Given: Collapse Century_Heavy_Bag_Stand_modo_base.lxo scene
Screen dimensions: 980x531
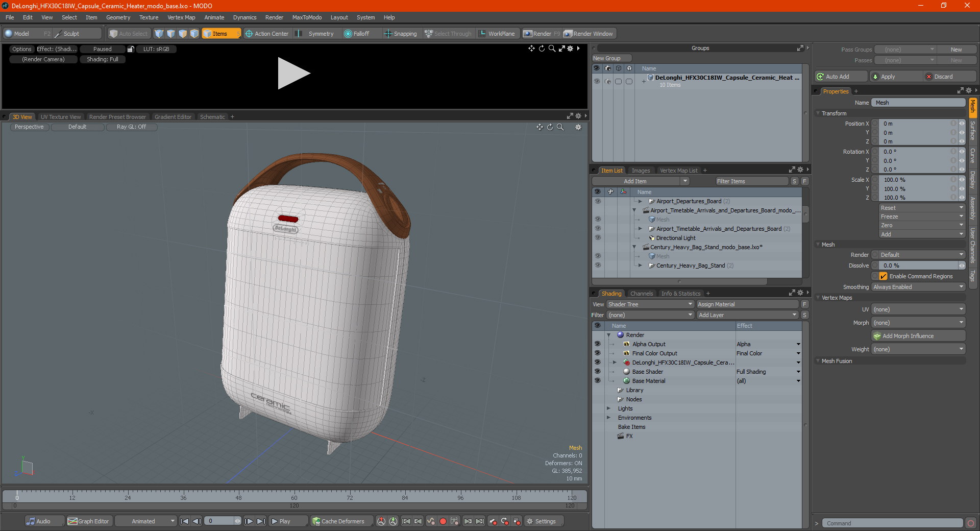Looking at the screenshot, I should tap(634, 247).
